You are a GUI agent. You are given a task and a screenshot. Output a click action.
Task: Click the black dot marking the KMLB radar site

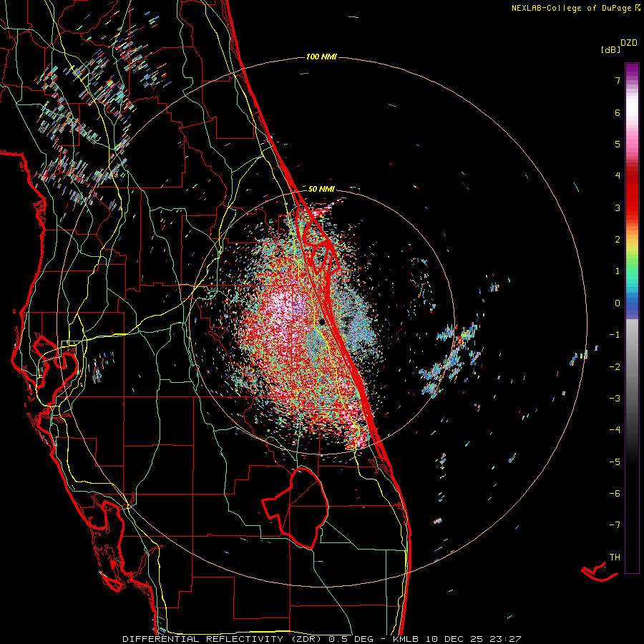[322, 321]
